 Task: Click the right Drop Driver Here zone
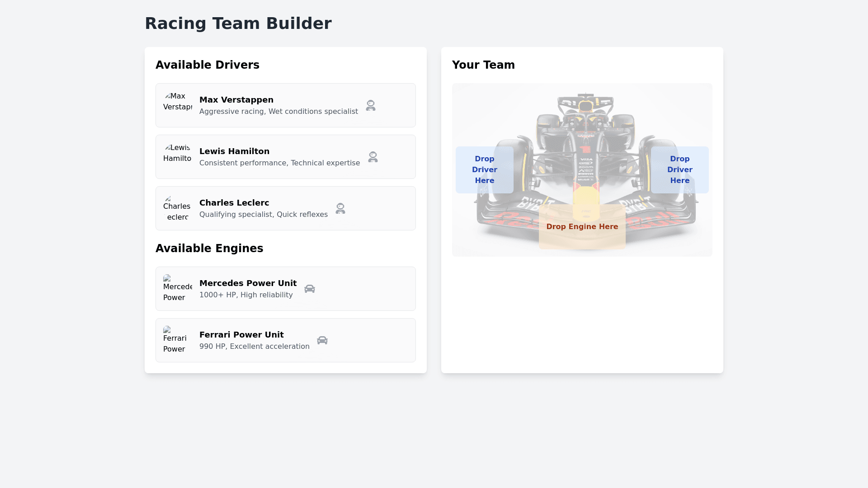click(680, 170)
